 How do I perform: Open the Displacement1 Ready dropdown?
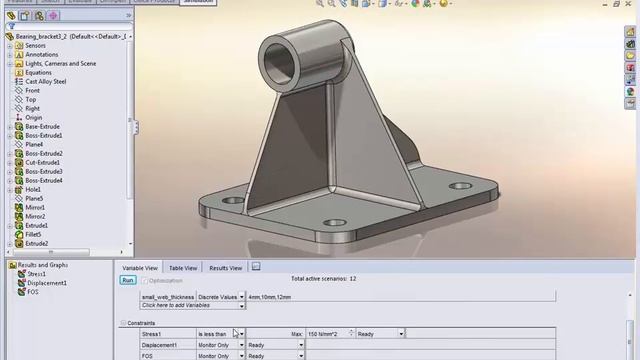tap(301, 345)
